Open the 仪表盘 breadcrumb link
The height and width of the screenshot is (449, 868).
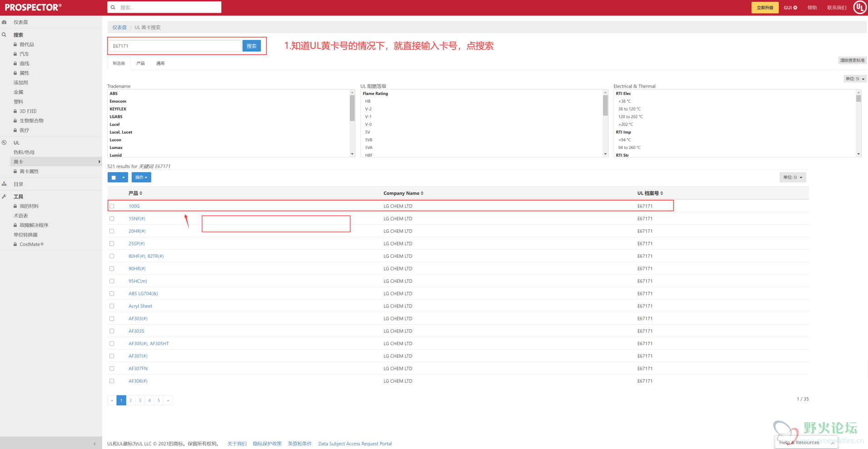(120, 27)
